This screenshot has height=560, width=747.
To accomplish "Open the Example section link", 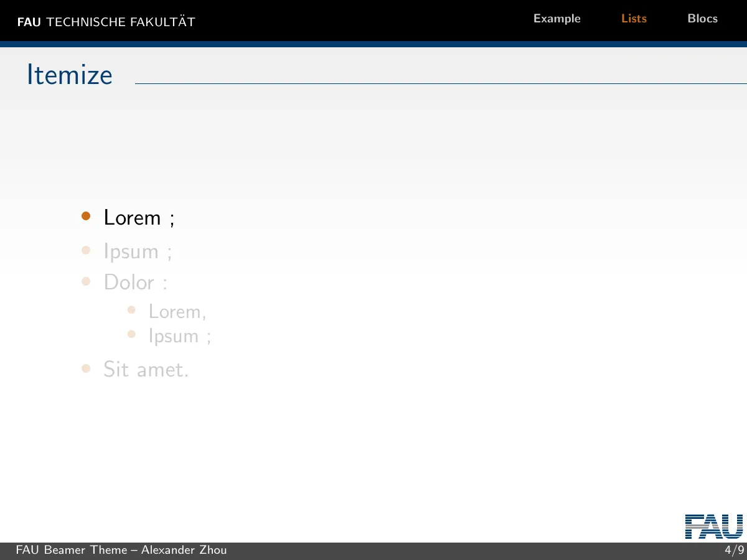I will (557, 19).
